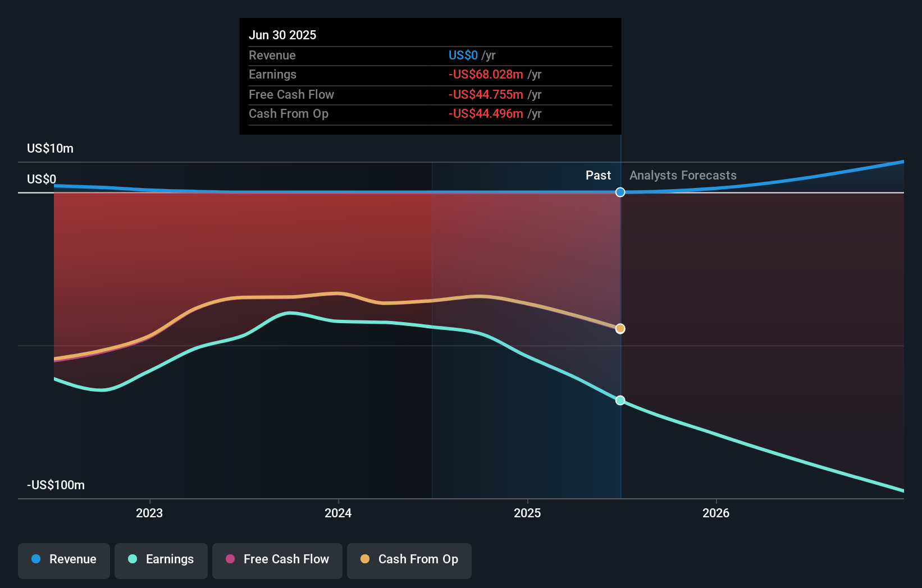Click the 2026 x-axis label
Image resolution: width=922 pixels, height=588 pixels.
click(716, 513)
